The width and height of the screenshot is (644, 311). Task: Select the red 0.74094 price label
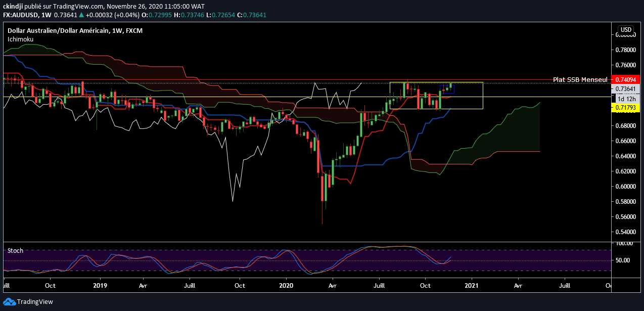(x=626, y=79)
